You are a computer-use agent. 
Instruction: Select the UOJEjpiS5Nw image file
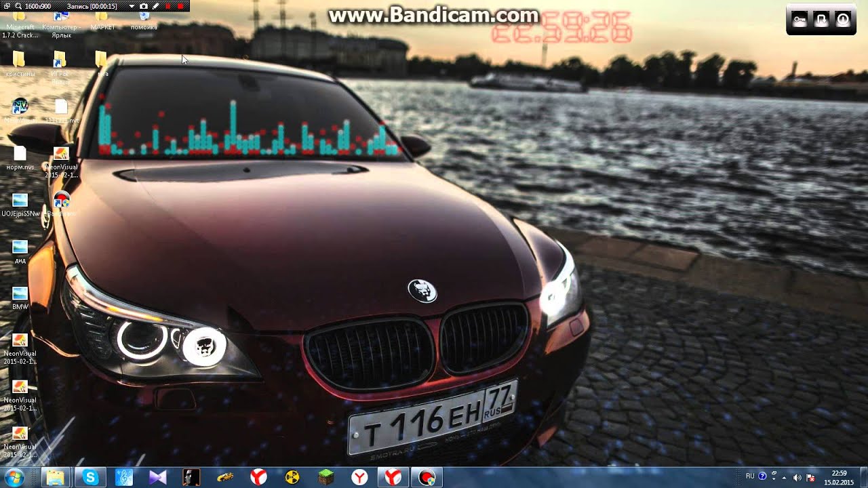(x=20, y=205)
